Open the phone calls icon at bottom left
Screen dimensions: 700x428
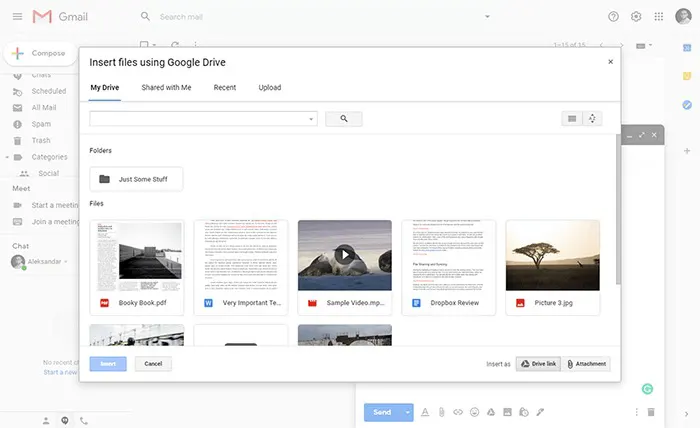83,420
